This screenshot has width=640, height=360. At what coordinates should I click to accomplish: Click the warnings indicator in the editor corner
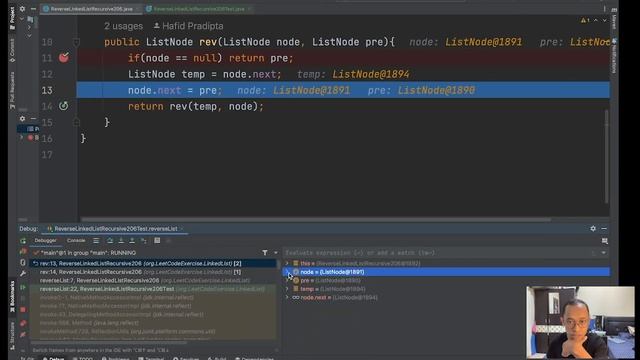click(585, 20)
